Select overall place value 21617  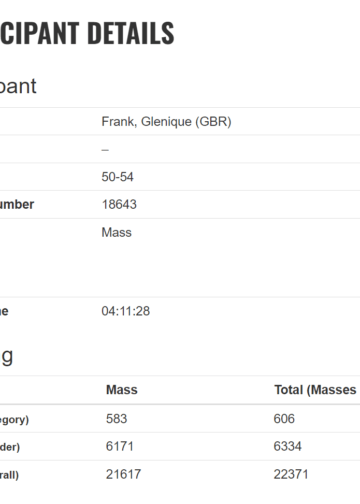point(123,474)
